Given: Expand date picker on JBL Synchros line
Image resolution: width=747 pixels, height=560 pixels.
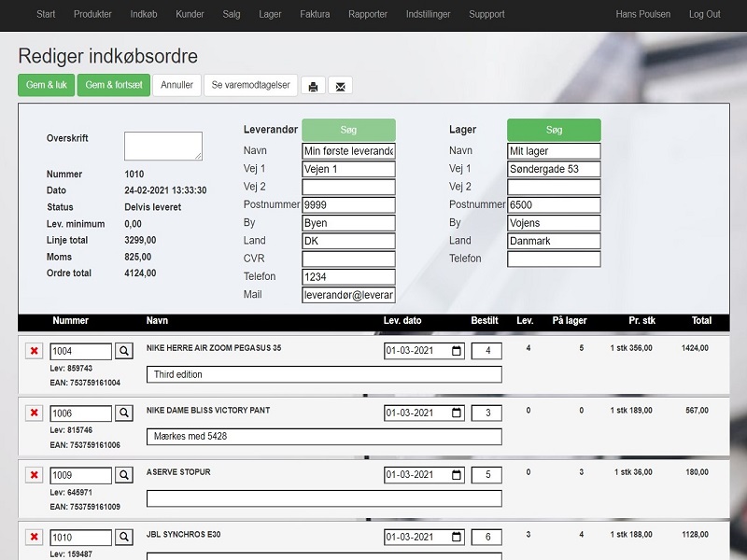Looking at the screenshot, I should (x=457, y=538).
